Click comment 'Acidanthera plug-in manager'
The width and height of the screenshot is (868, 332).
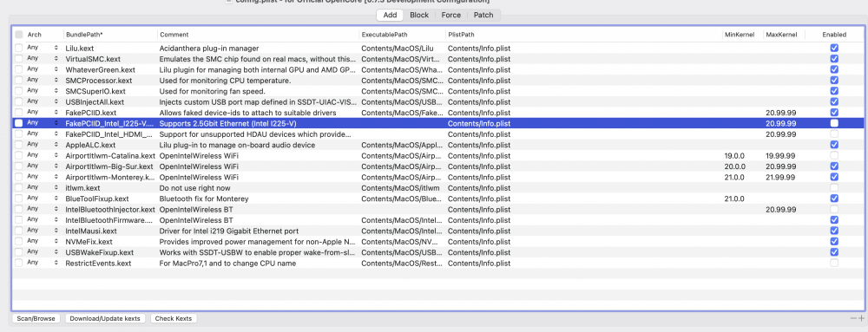209,48
